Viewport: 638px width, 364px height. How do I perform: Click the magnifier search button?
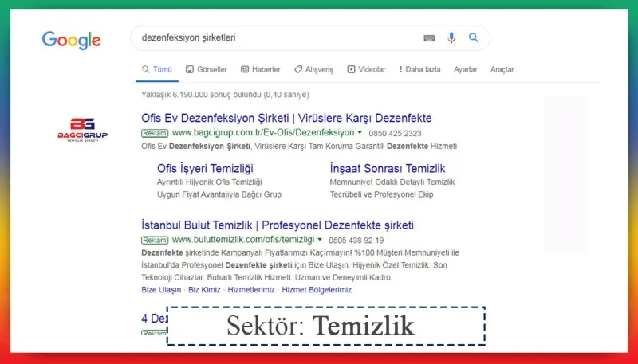(473, 37)
